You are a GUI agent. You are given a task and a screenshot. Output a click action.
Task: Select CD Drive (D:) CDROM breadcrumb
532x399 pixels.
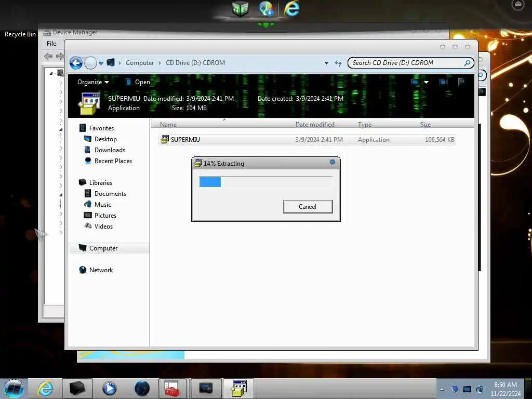click(x=195, y=63)
